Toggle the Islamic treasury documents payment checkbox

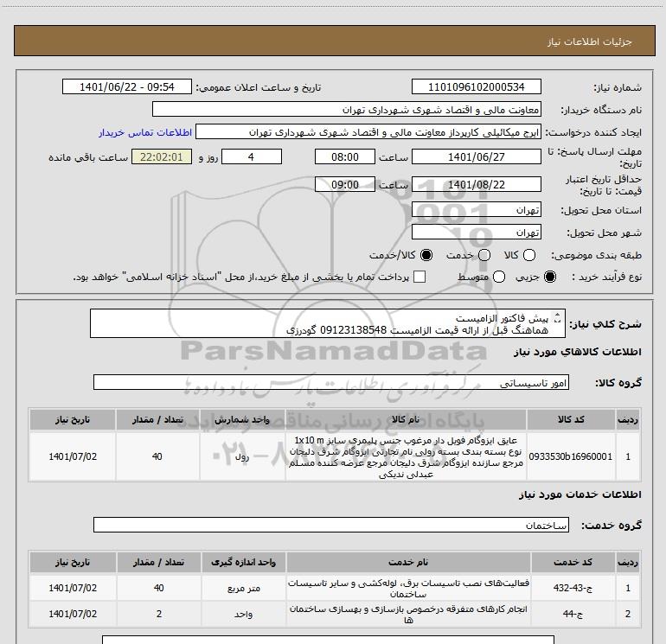419,277
